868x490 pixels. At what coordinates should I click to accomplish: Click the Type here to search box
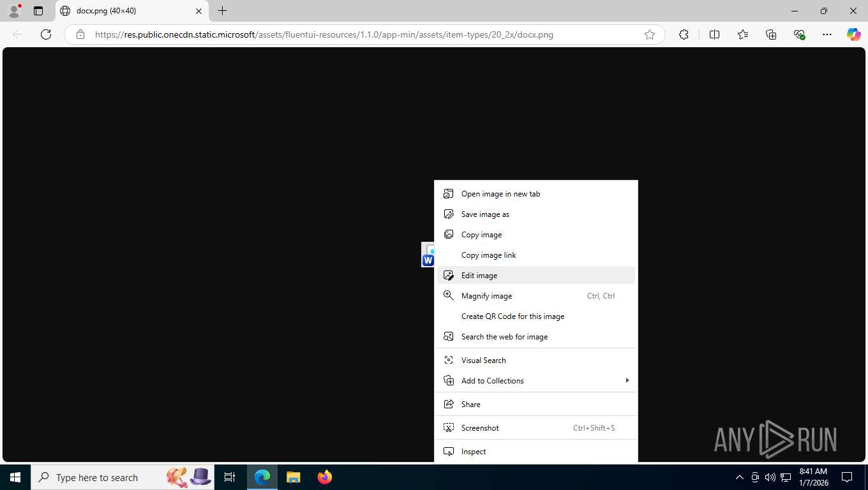point(124,477)
